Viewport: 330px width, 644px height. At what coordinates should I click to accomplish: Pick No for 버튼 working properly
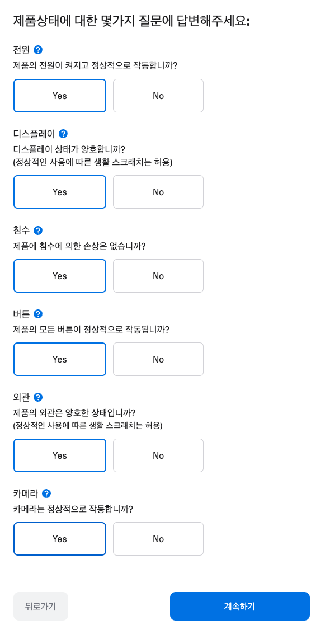(158, 359)
